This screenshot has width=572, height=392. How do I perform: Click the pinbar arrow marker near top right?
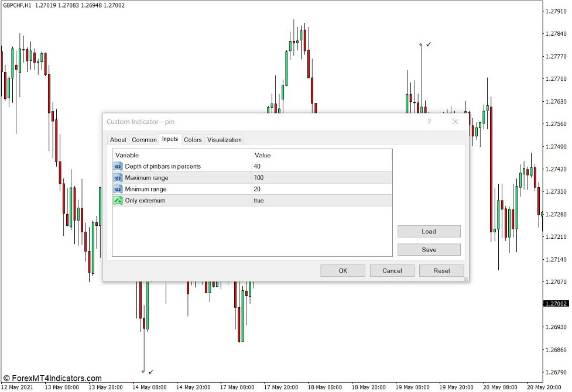tap(420, 43)
